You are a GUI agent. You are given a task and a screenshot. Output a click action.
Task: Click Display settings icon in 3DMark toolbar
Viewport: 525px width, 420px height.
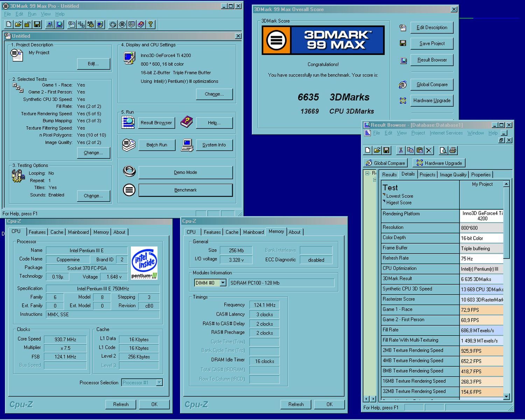[100, 24]
